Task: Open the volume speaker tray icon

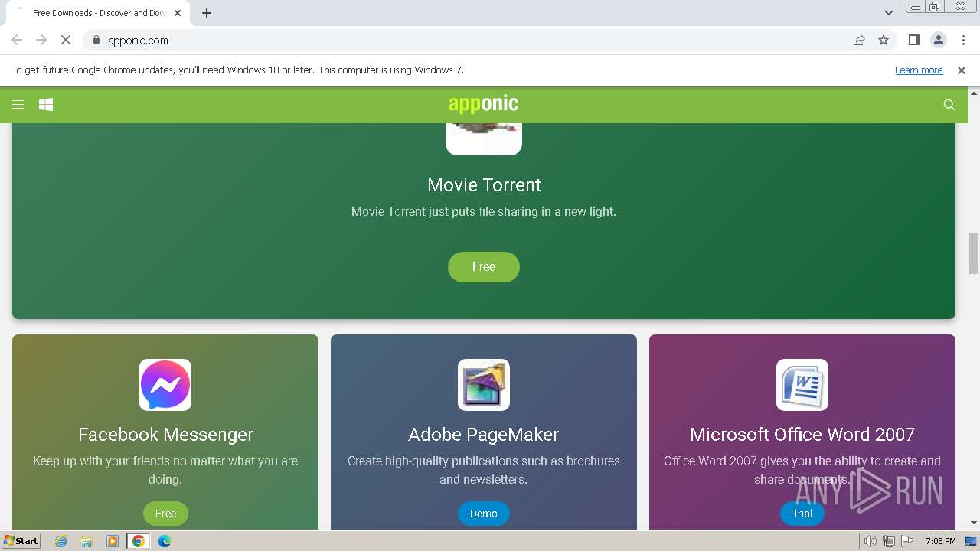Action: (871, 541)
